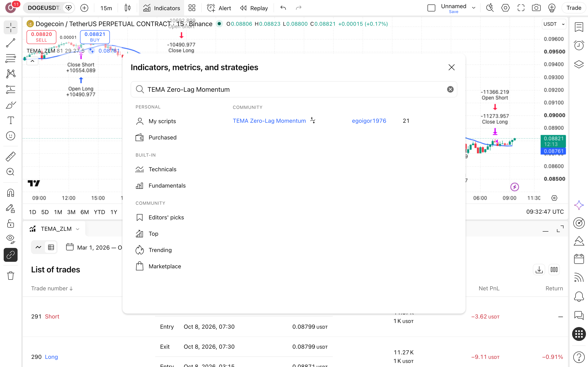Viewport: 588px width, 367px height.
Task: Open the Editors' picks category
Action: pos(166,217)
